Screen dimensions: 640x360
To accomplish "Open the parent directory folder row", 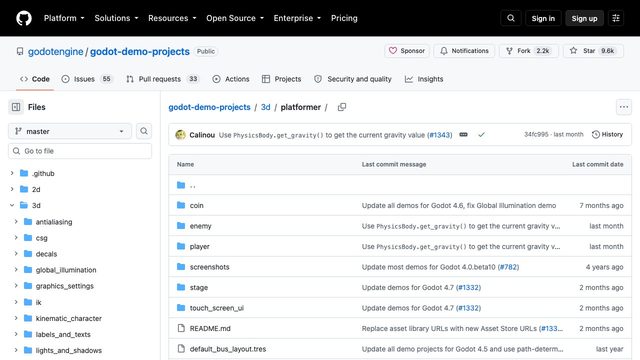I will tap(400, 185).
